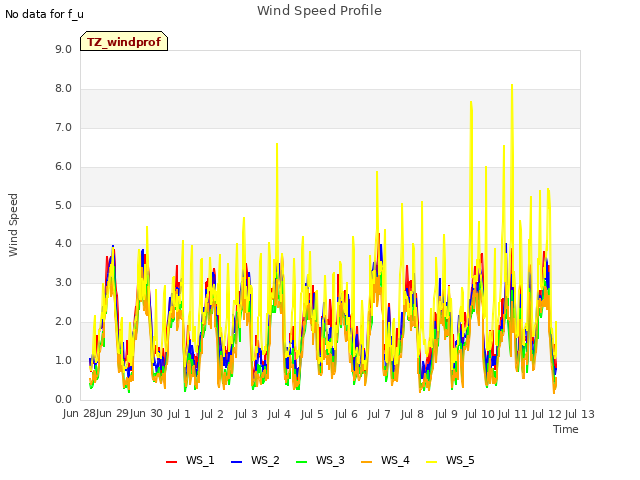Click the Jul 6 x-axis label
This screenshot has width=640, height=480.
pyautogui.click(x=346, y=414)
